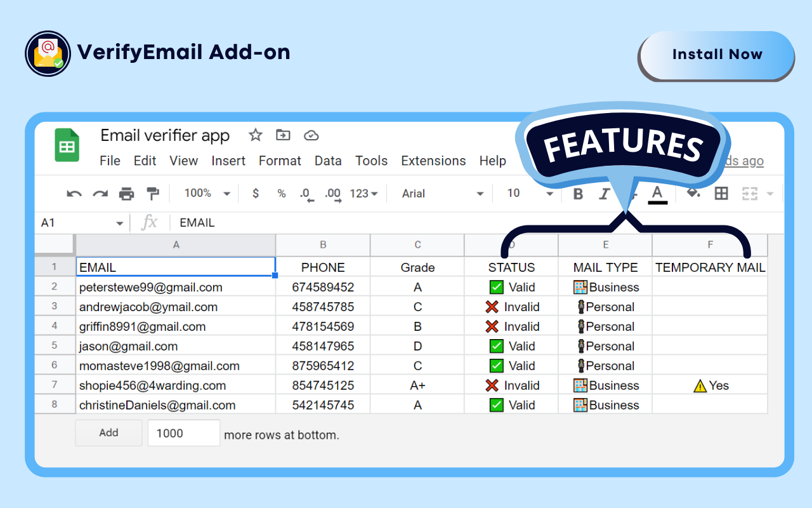The image size is (812, 508).
Task: Apply currency format with the dollar icon
Action: point(255,194)
